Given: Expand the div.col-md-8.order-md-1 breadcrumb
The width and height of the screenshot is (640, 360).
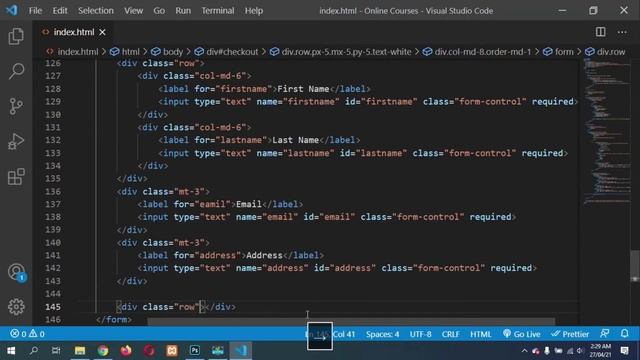Looking at the screenshot, I should tap(477, 52).
